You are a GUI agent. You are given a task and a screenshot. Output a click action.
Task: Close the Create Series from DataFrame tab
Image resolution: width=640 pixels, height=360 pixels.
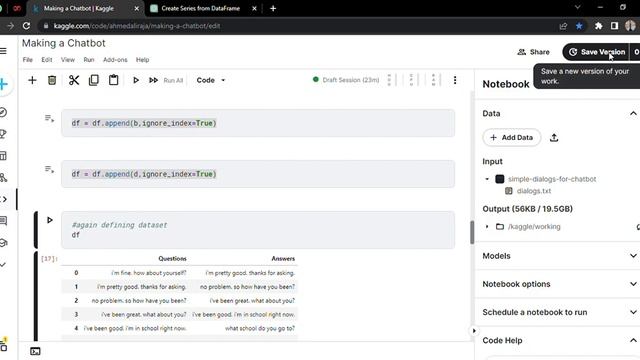click(x=254, y=8)
